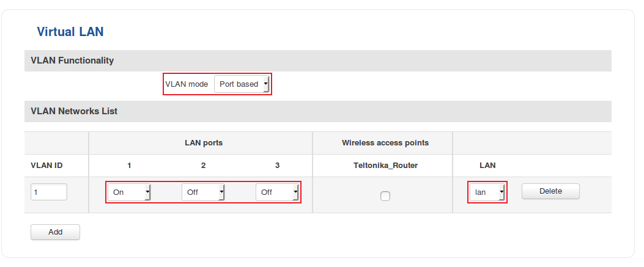Open LAN port 3 state dropdown
The image size is (644, 267).
[x=278, y=192]
